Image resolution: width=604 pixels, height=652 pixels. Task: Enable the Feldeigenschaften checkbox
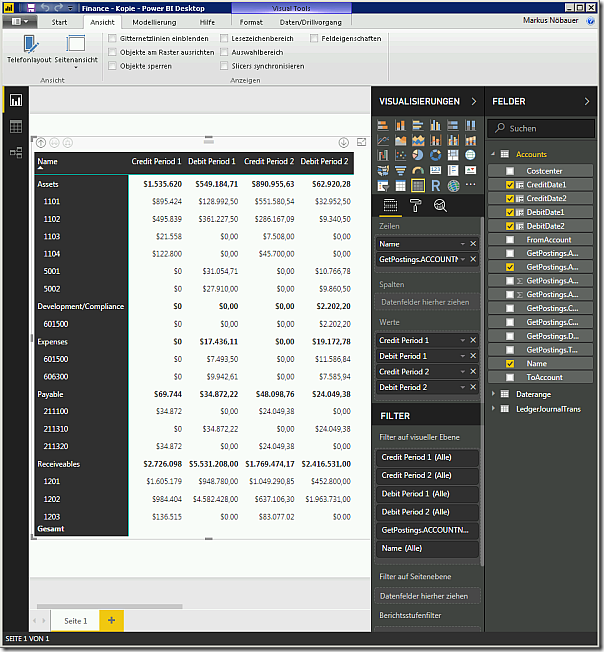(314, 38)
